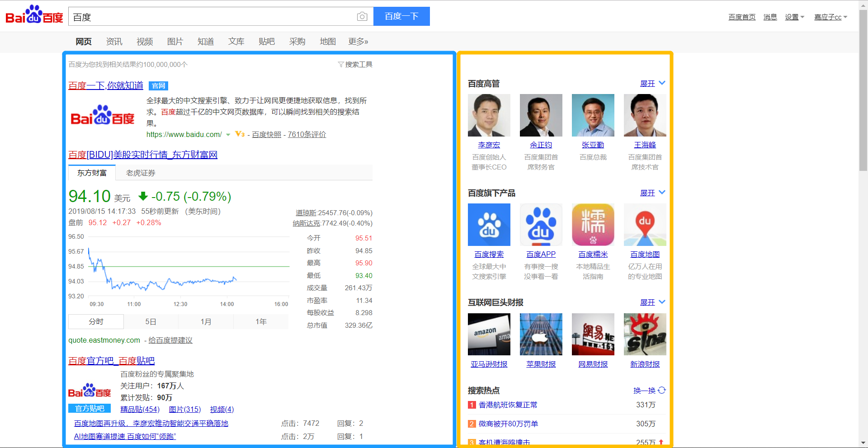
Task: Open hot search 香港航班恢复正常
Action: click(x=508, y=405)
